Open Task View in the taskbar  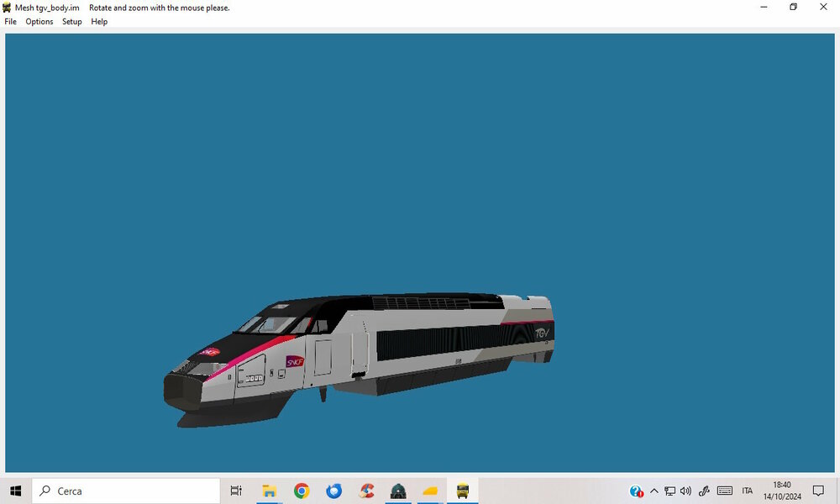tap(236, 491)
